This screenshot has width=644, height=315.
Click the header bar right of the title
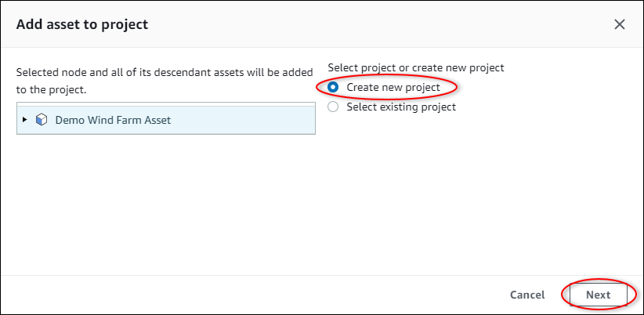[376, 24]
